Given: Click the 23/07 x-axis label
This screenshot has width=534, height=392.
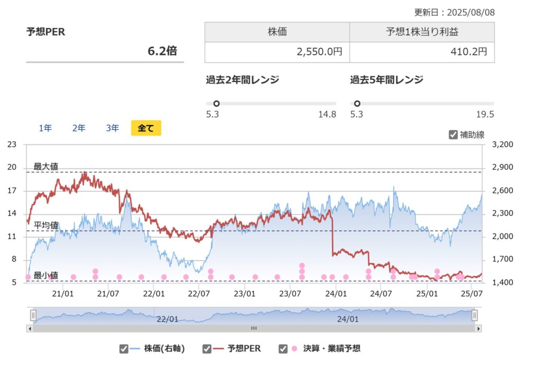Looking at the screenshot, I should 290,293.
